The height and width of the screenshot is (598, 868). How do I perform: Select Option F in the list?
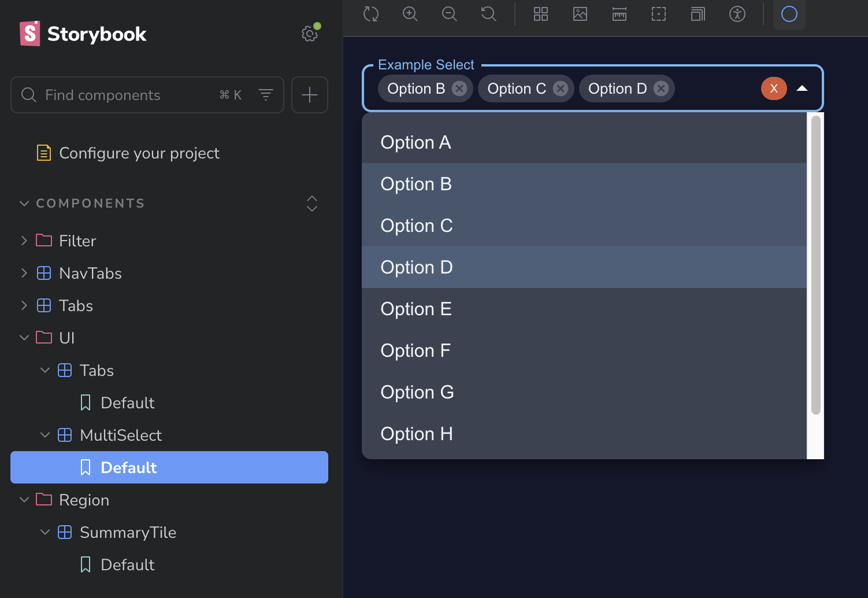point(584,350)
